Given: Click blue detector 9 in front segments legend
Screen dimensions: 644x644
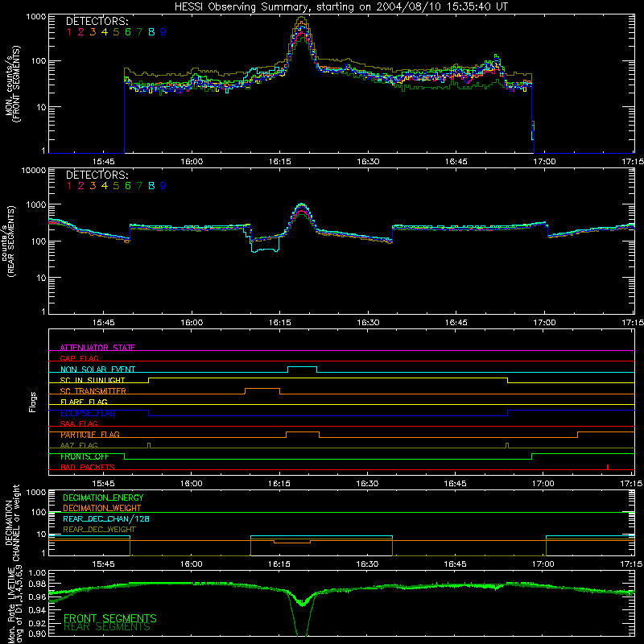Looking at the screenshot, I should click(163, 32).
